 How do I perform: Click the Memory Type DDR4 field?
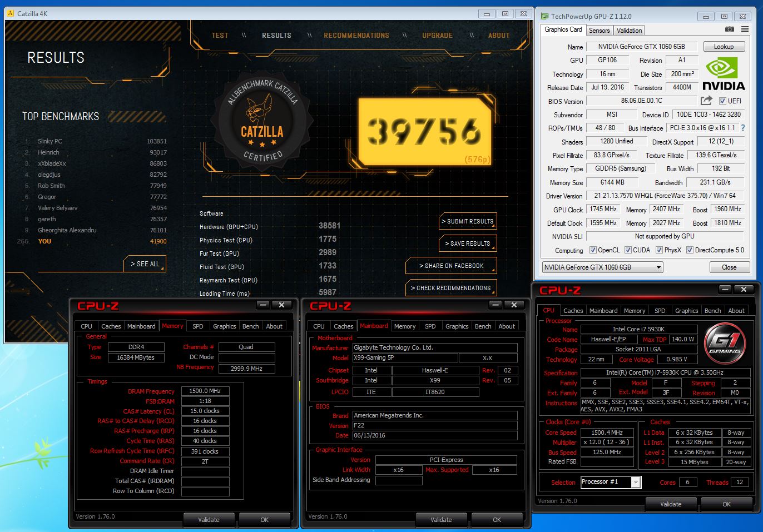click(x=136, y=347)
